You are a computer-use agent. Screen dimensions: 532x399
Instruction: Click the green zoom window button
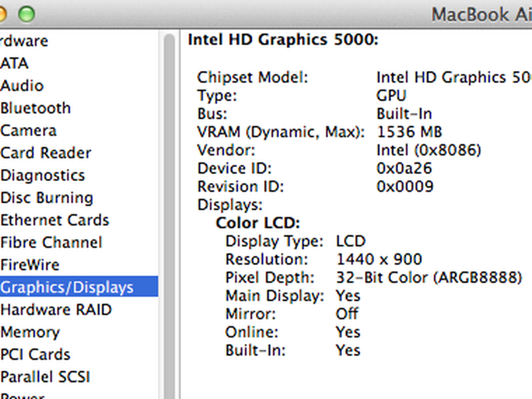[27, 15]
